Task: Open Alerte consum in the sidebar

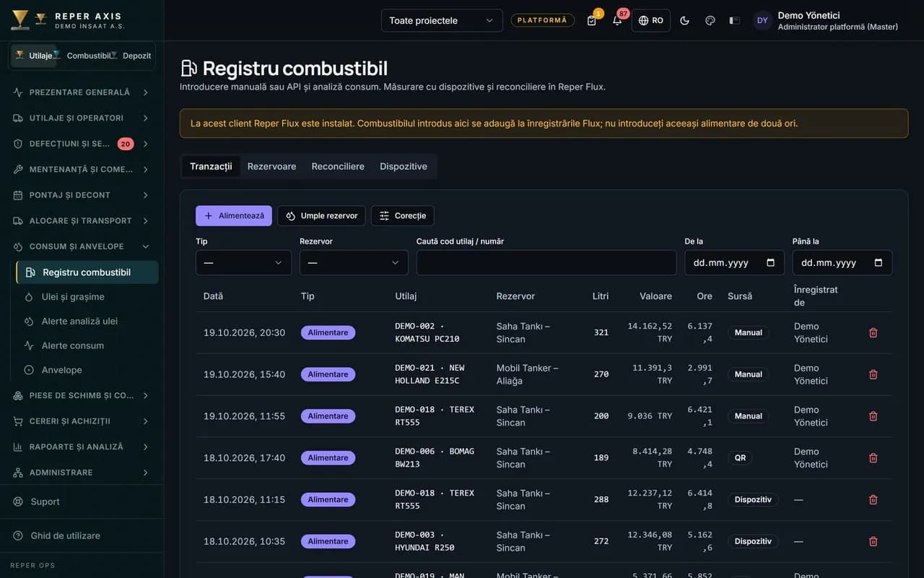Action: (87, 345)
